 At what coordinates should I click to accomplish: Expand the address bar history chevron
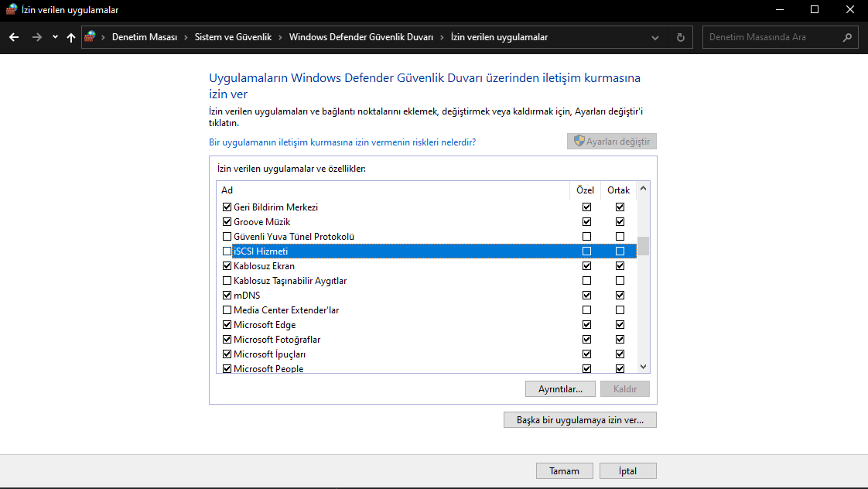pos(655,38)
